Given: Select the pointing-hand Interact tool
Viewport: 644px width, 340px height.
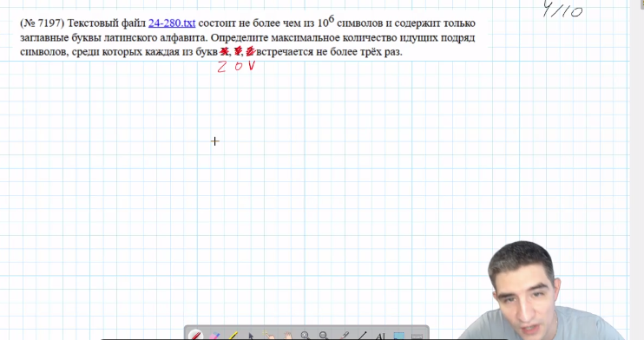Looking at the screenshot, I should tap(269, 336).
